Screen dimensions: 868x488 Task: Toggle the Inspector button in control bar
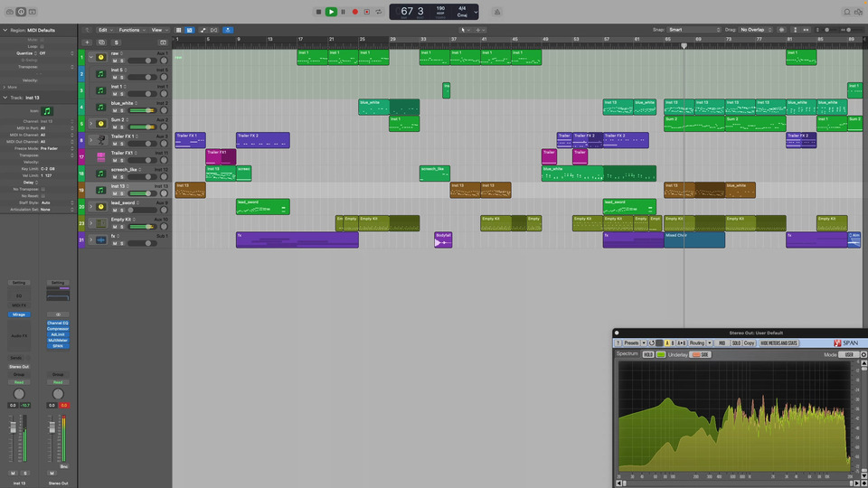point(21,12)
